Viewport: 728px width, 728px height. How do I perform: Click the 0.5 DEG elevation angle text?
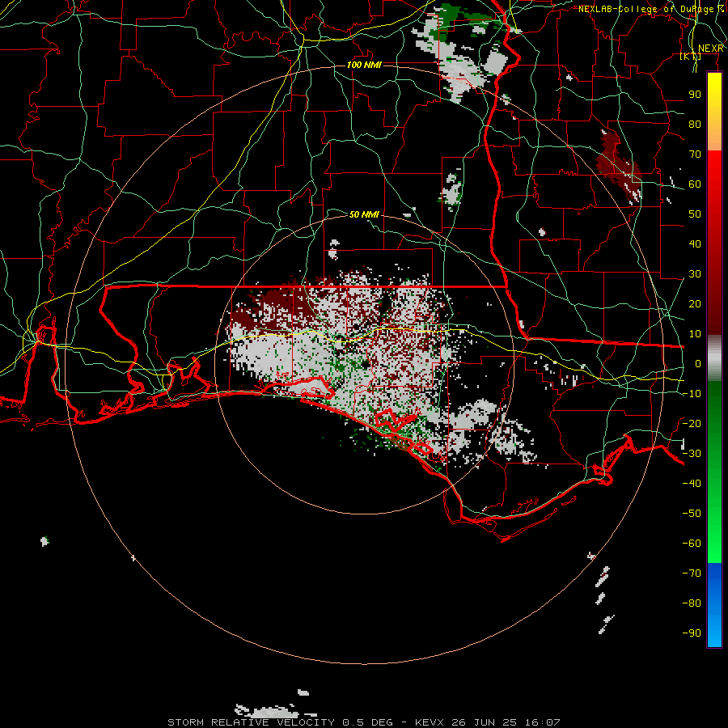click(368, 722)
